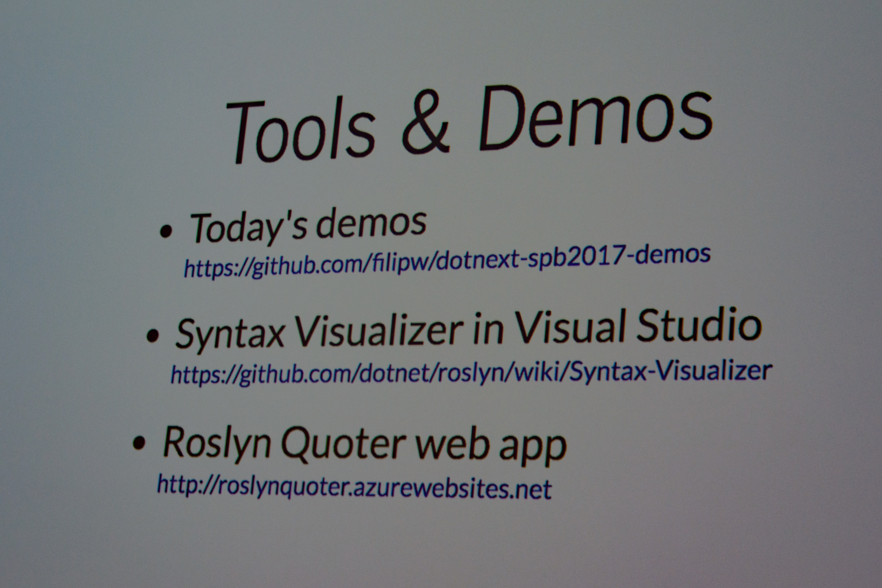
Task: Click the word Studio in the second bullet
Action: pyautogui.click(x=699, y=325)
